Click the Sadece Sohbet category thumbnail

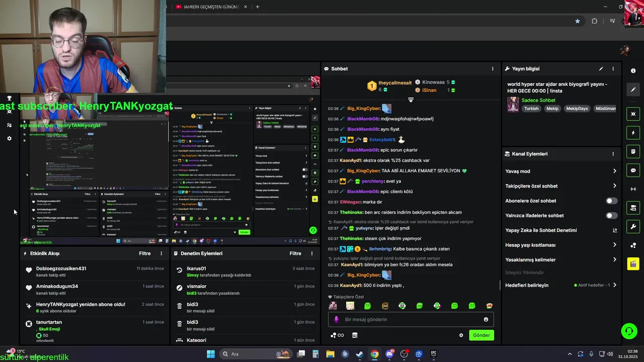(x=513, y=105)
